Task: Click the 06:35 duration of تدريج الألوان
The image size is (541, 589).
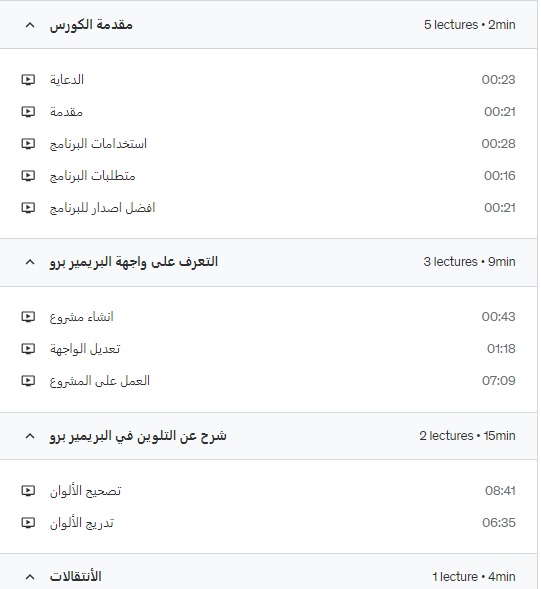Action: (499, 523)
